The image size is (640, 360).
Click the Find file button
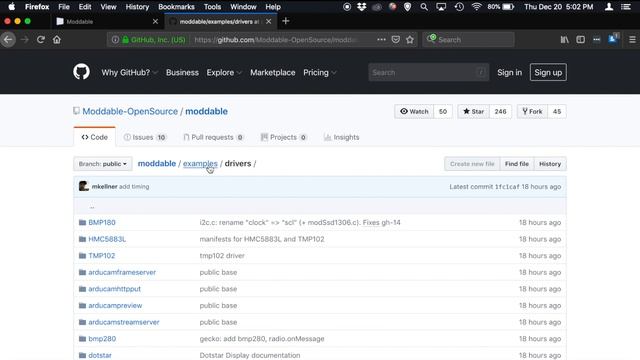tap(517, 164)
